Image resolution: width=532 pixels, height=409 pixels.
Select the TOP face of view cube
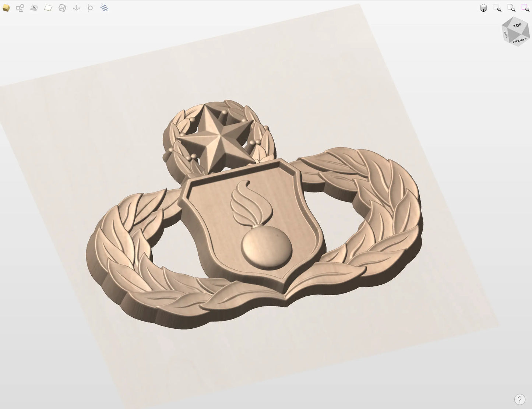(517, 26)
